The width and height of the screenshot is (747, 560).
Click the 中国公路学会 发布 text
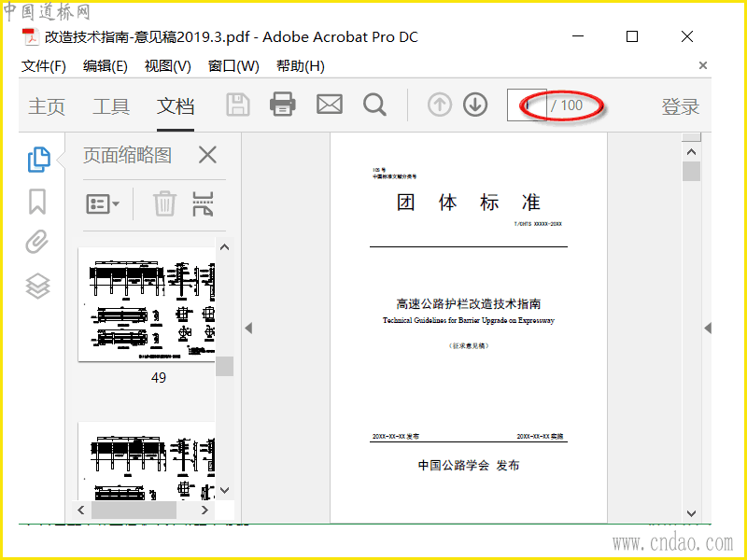[x=469, y=465]
